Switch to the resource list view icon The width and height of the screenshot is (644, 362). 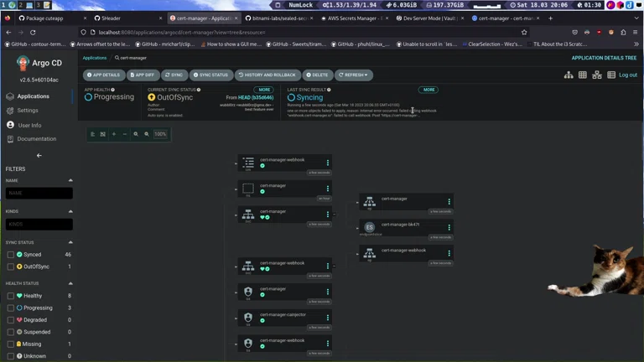coord(611,75)
